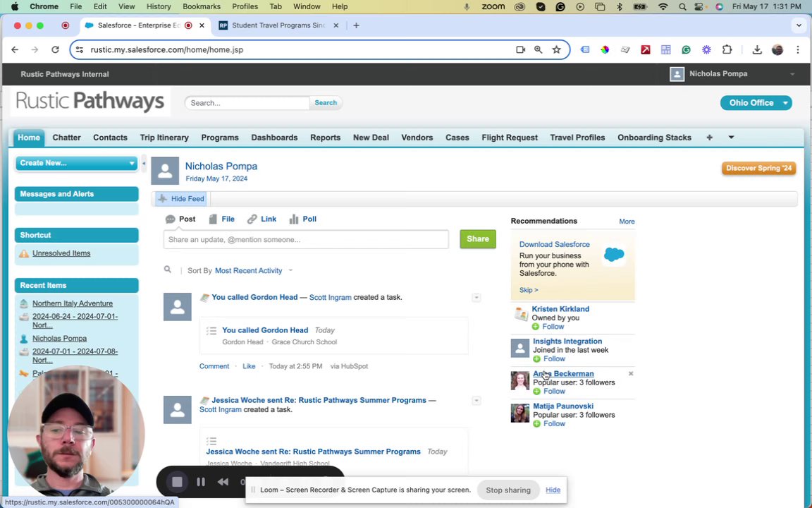
Task: Select the File attachment option
Action: pyautogui.click(x=221, y=219)
